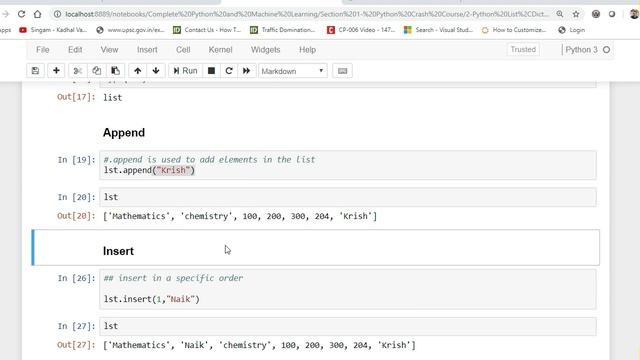Open the Cell menu
640x360 pixels.
pyautogui.click(x=183, y=50)
